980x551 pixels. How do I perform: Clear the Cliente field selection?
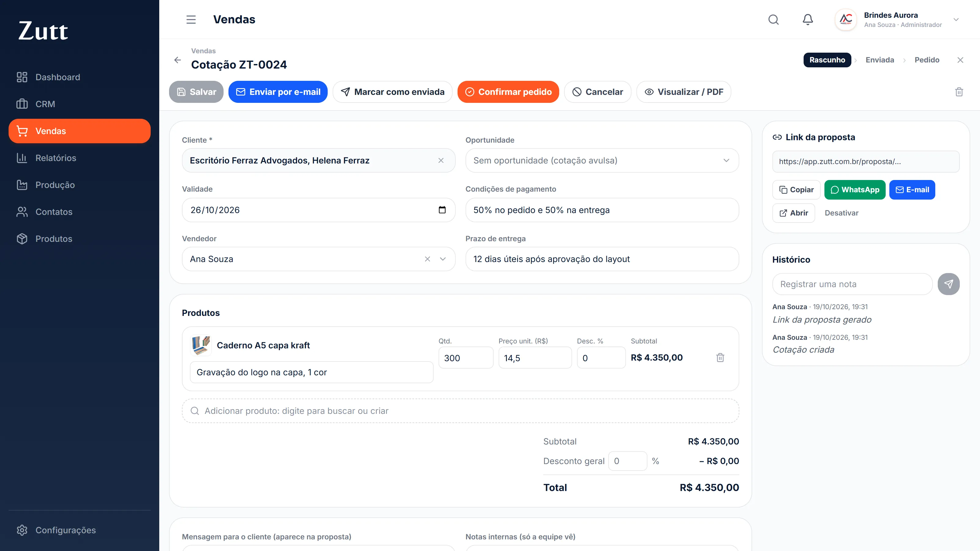pos(441,160)
